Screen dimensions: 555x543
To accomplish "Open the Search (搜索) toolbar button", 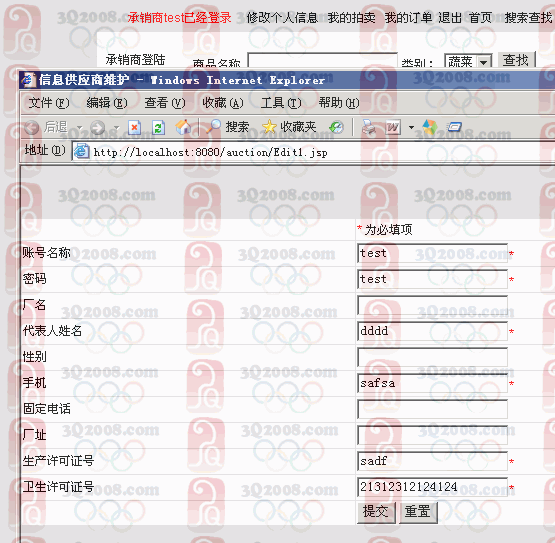I will 228,127.
